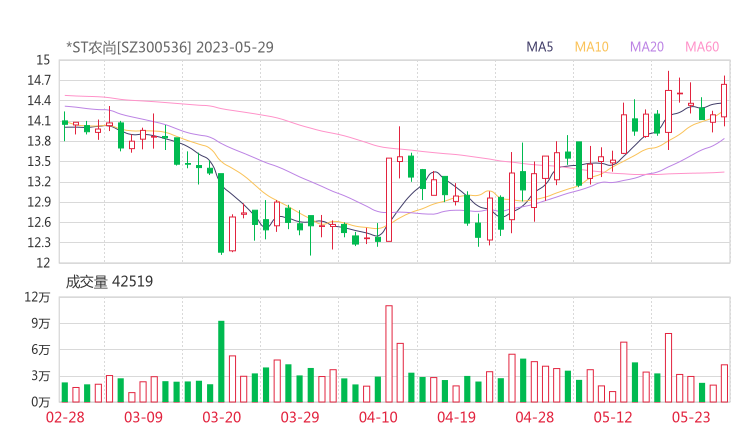The image size is (740, 440).
Task: Click the MA20 legend label
Action: click(x=647, y=47)
